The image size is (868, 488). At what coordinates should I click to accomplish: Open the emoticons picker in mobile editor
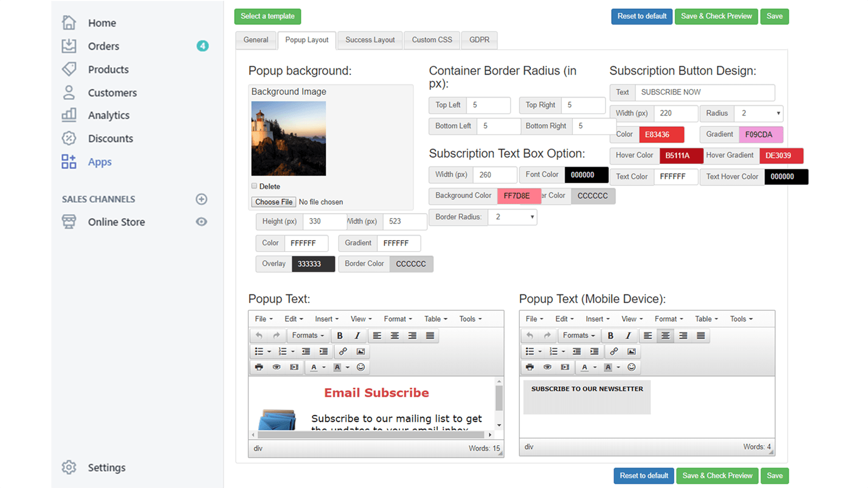[x=631, y=367]
